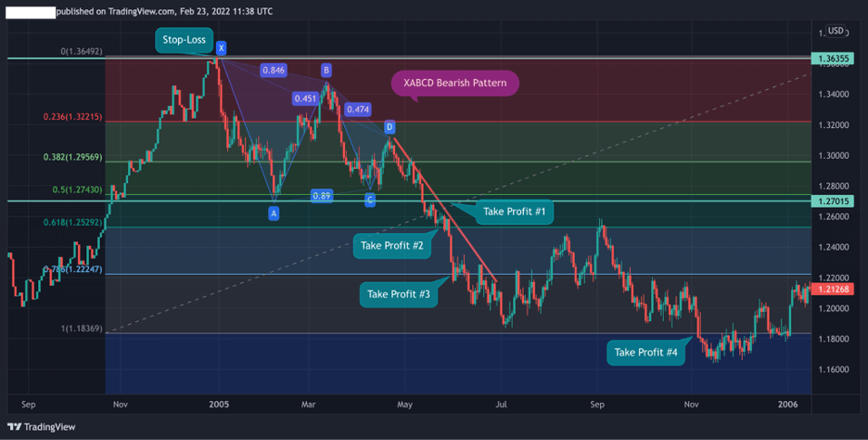Select the XABCD Bearish Pattern callout

point(455,84)
